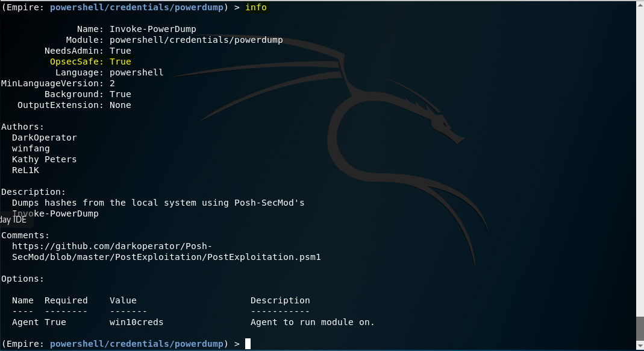The width and height of the screenshot is (644, 351).
Task: Click the NeedsAdmin True value
Action: tap(120, 51)
